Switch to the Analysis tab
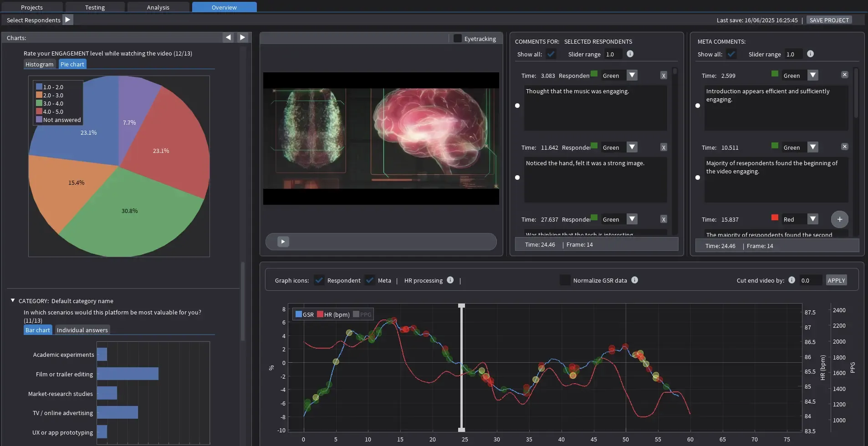868x446 pixels. click(x=158, y=7)
